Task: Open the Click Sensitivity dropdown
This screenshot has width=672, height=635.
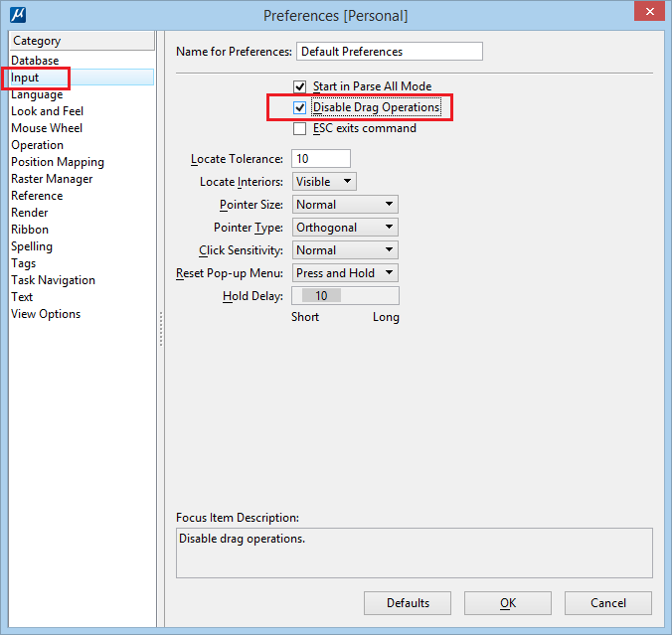Action: coord(345,250)
